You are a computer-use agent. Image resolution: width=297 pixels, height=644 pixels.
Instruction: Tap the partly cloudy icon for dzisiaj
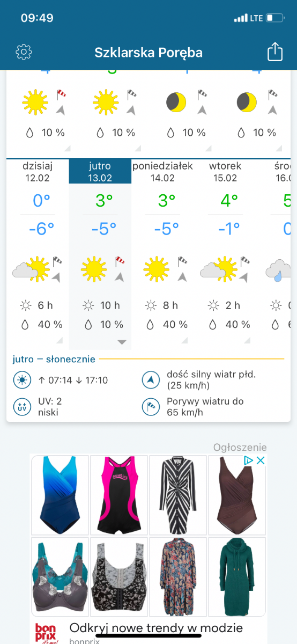pyautogui.click(x=31, y=269)
